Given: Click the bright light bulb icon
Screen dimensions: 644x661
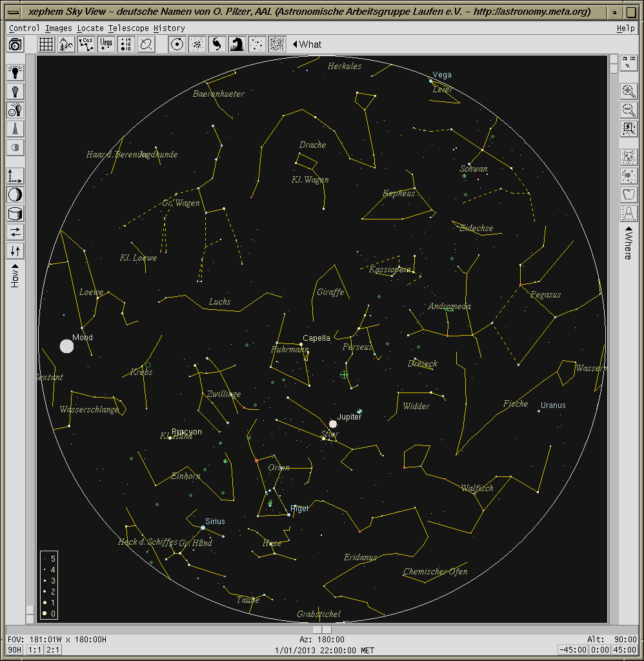Looking at the screenshot, I should (x=15, y=72).
